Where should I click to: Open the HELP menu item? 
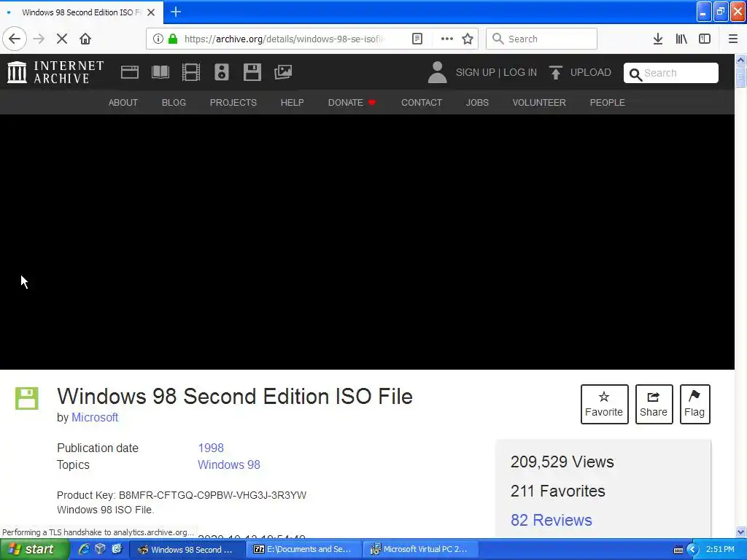pos(292,102)
